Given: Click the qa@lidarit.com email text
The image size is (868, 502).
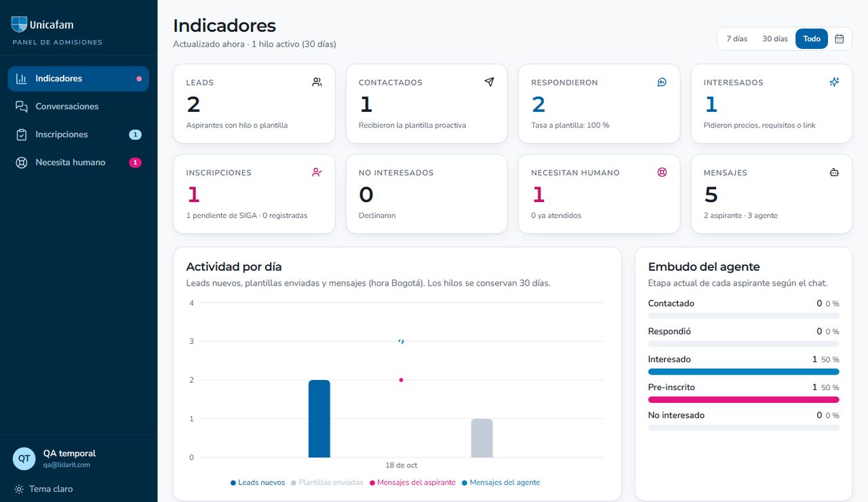Looking at the screenshot, I should (x=66, y=465).
